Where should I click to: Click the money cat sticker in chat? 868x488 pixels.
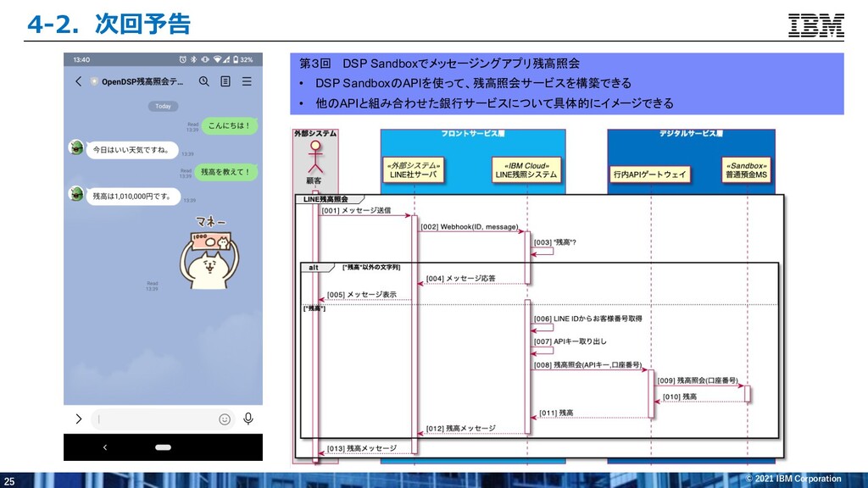209,252
